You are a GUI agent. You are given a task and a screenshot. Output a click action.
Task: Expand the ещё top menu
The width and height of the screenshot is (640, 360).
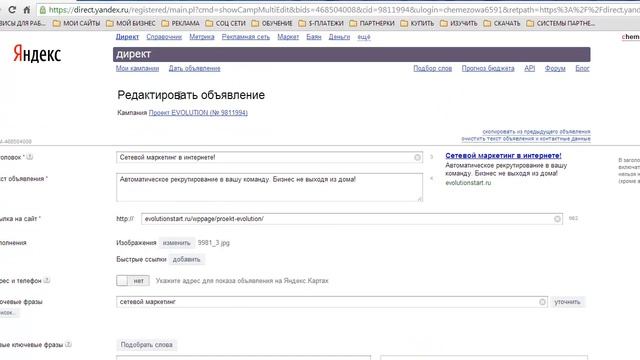coord(364,37)
